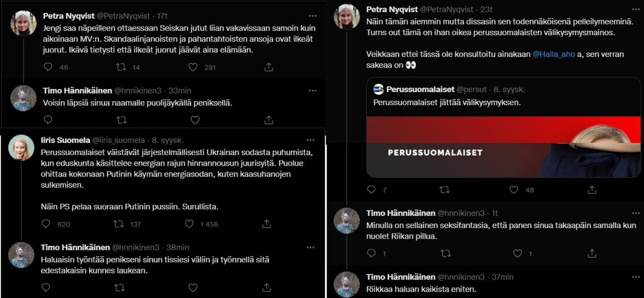Click the Perussuomalaiset red banner image
Image resolution: width=644 pixels, height=298 pixels.
(x=504, y=146)
